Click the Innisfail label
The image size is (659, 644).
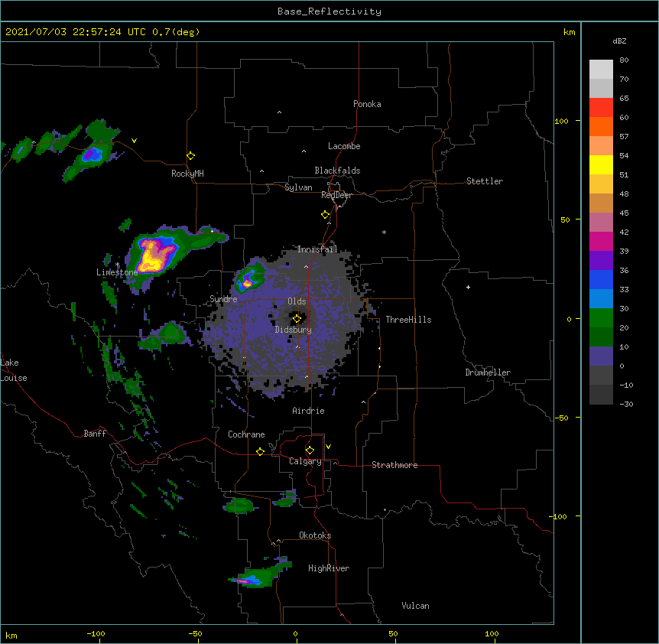point(317,249)
